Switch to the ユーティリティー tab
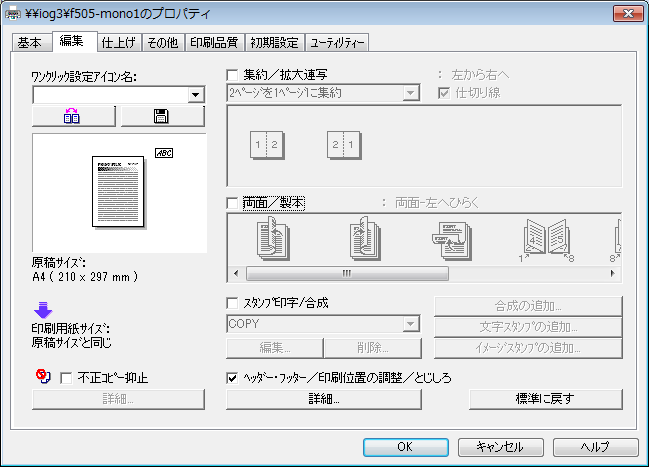 click(x=337, y=42)
